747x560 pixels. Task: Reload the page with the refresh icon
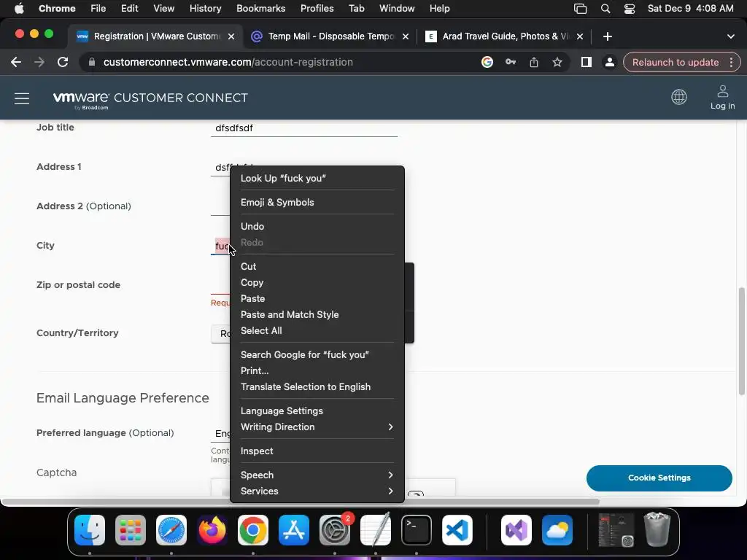[x=63, y=63]
